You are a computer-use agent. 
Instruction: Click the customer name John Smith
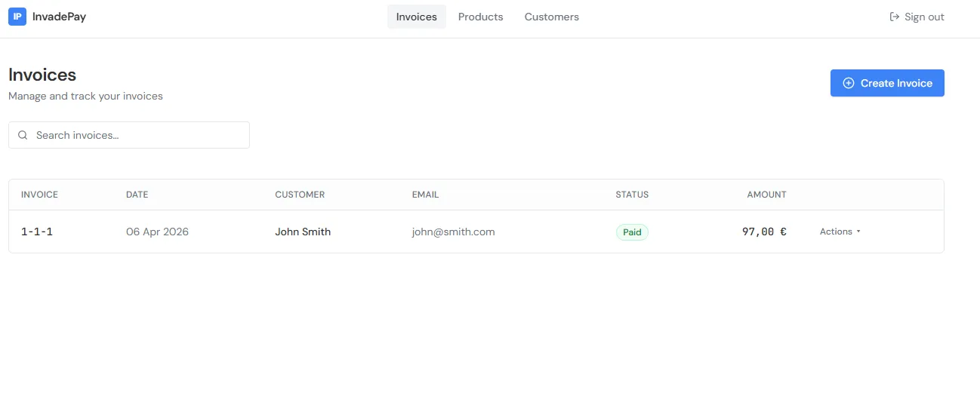[303, 232]
